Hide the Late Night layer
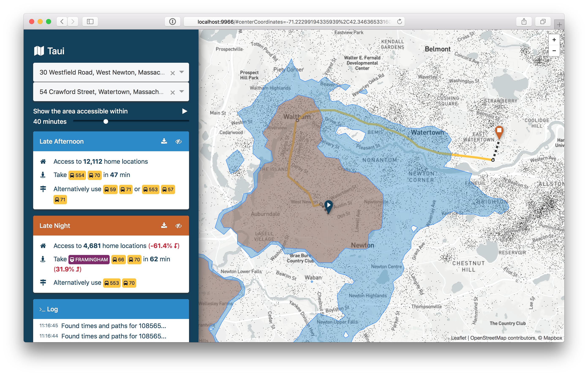The height and width of the screenshot is (376, 588). pos(178,226)
